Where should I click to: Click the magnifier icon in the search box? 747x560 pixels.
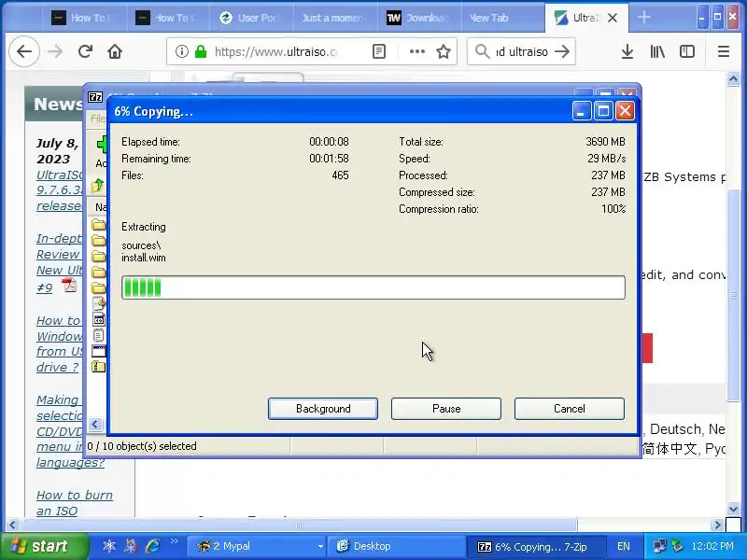[482, 51]
